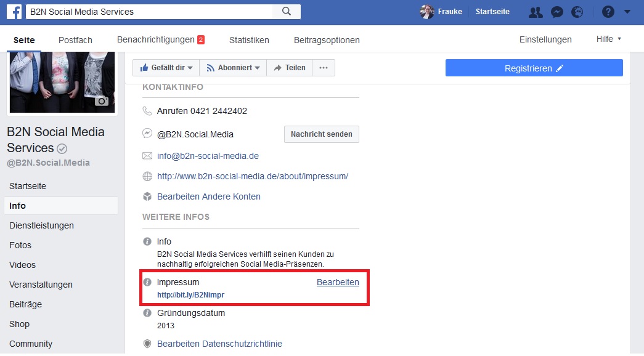Open the Beitragsoptionen tab
The height and width of the screenshot is (356, 644).
(327, 40)
